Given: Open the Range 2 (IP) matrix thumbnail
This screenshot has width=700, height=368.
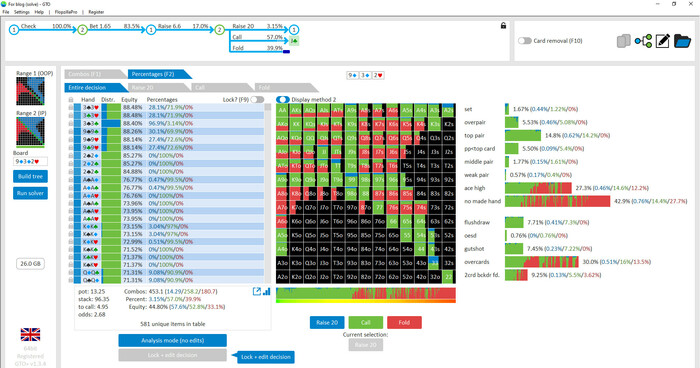Looking at the screenshot, I should [x=30, y=132].
